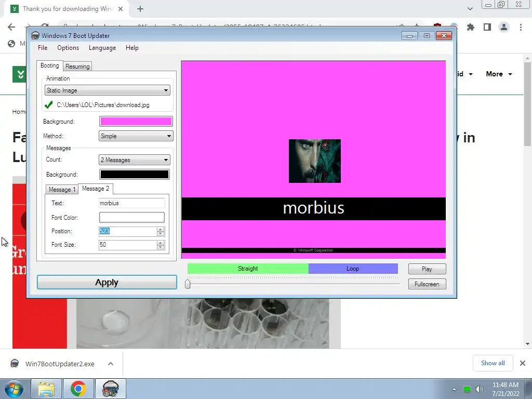This screenshot has height=399, width=532.
Task: Click Win7BootUpdater2.exe in download bar
Action: click(x=60, y=364)
